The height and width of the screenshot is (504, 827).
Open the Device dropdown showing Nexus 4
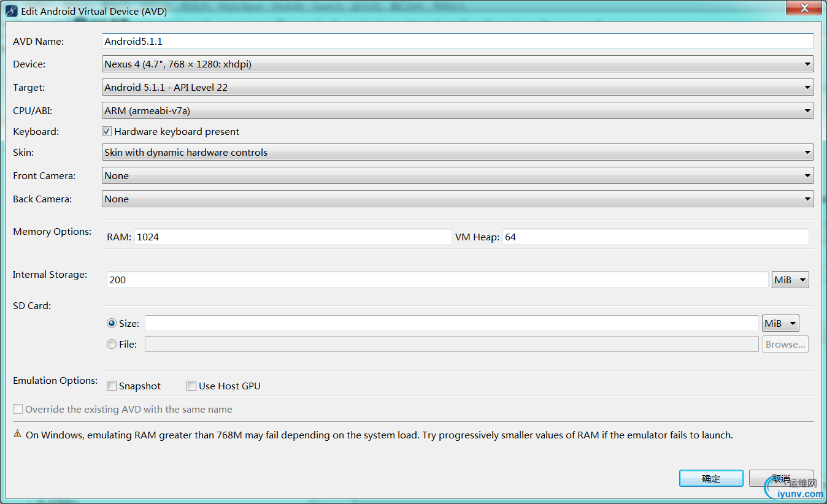point(458,64)
